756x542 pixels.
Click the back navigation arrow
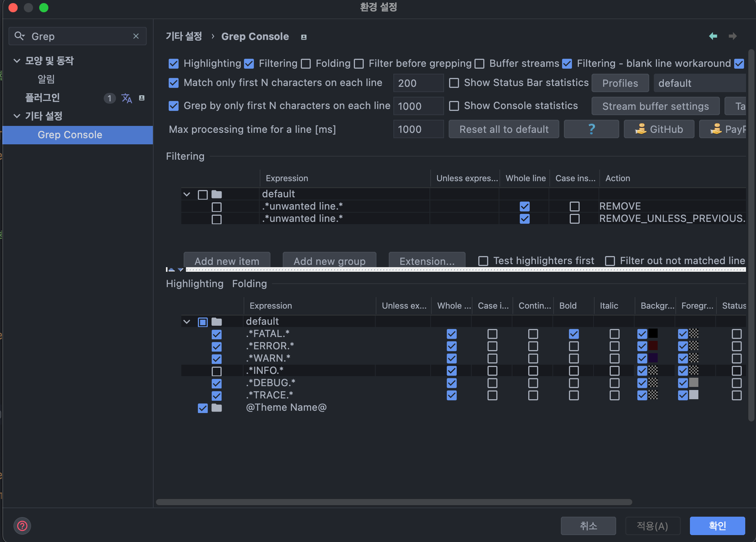point(713,36)
